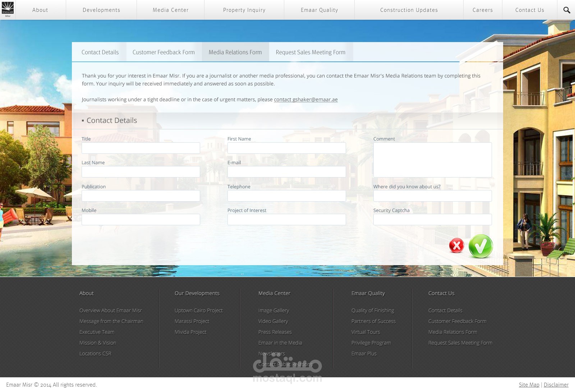
Task: Open footer link Uptown Cairo Project
Action: (x=199, y=310)
